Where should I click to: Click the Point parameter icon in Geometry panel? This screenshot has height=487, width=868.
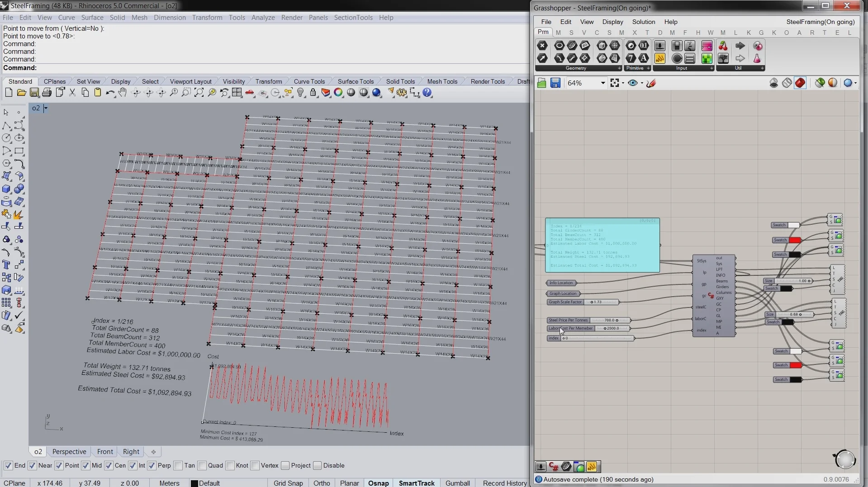click(x=542, y=46)
